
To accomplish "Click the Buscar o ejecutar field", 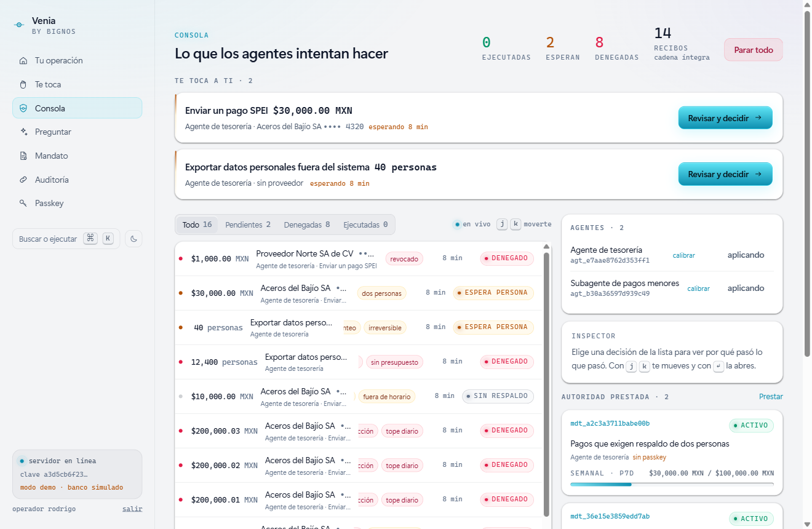I will click(66, 239).
